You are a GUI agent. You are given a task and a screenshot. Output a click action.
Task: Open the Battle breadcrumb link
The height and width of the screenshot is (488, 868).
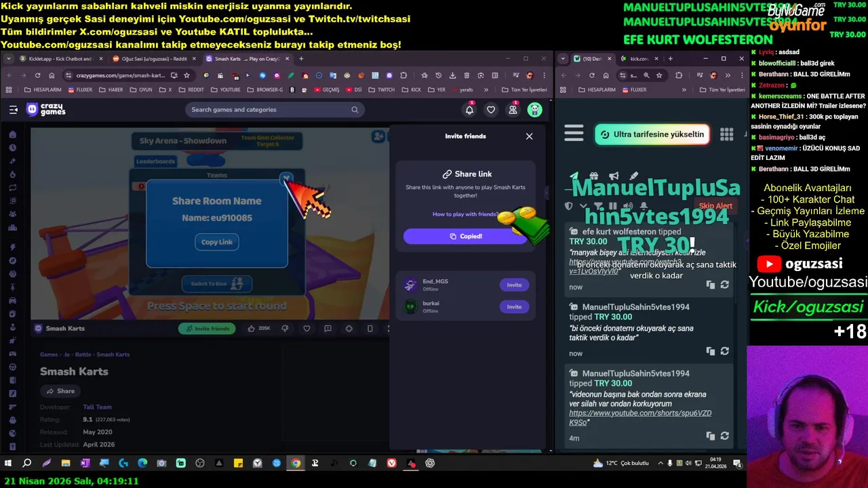point(83,354)
